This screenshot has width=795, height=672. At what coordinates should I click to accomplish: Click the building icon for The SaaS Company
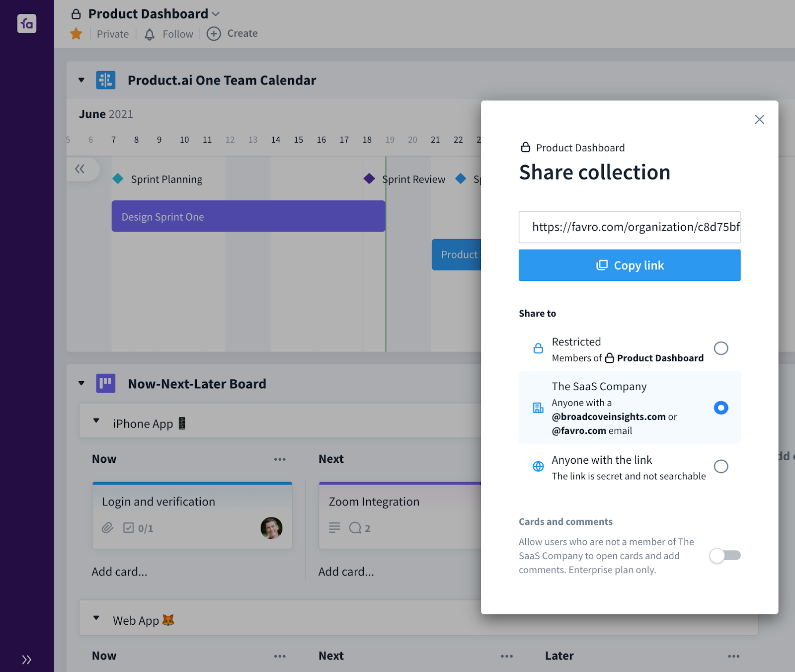538,408
